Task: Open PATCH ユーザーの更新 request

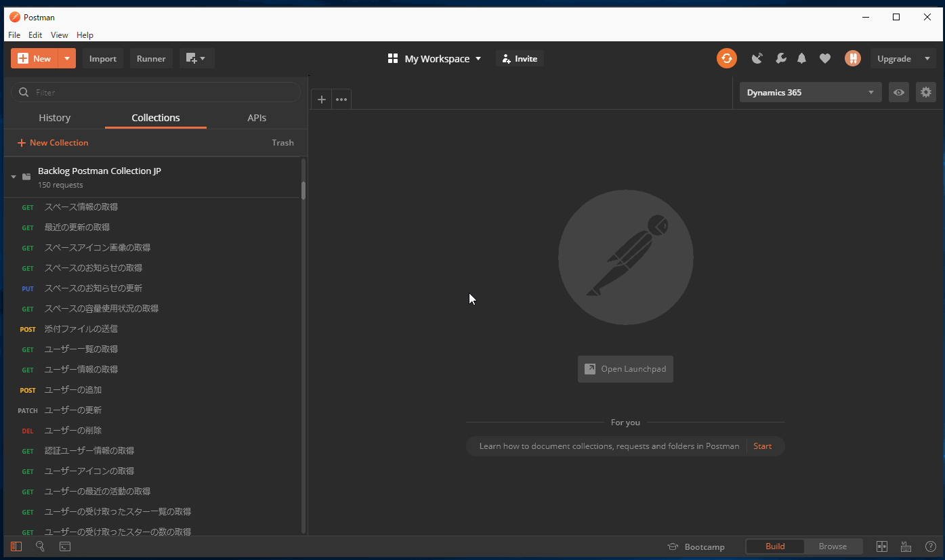Action: pyautogui.click(x=152, y=410)
